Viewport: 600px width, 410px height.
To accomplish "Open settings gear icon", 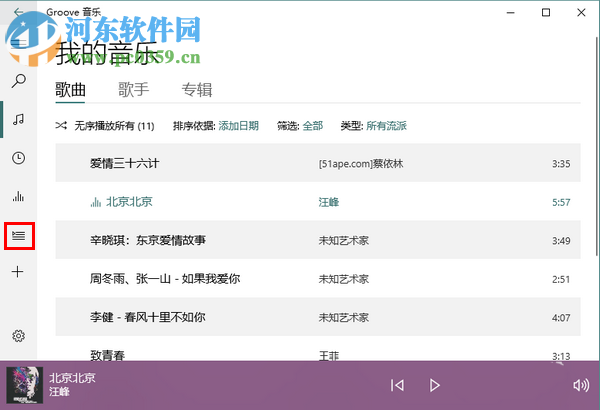I will pyautogui.click(x=18, y=336).
